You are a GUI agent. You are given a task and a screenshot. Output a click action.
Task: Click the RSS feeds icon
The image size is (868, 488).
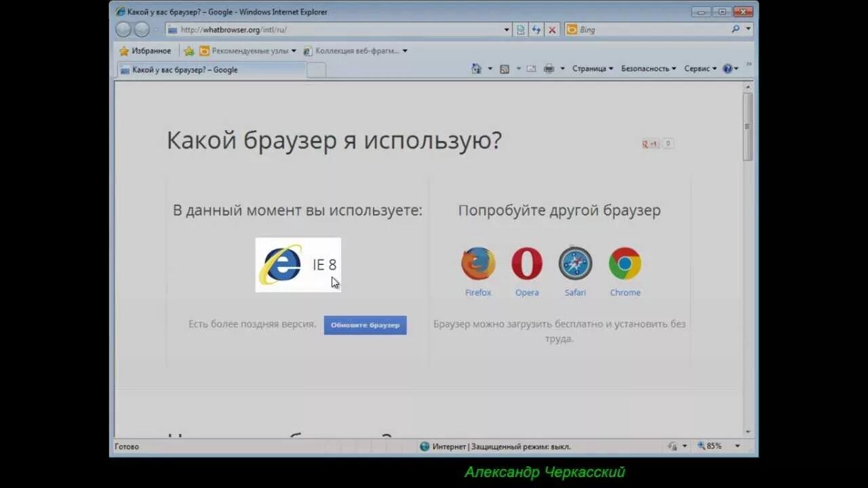point(505,68)
